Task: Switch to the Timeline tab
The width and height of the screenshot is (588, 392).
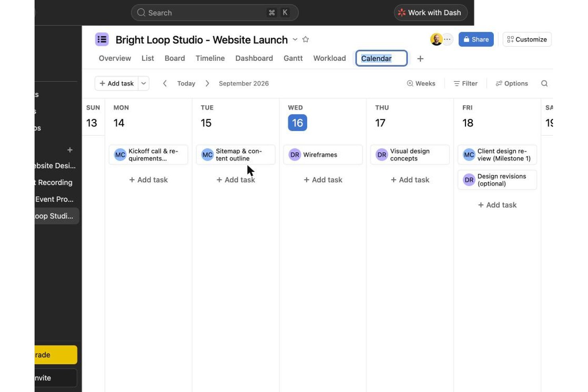Action: [x=210, y=58]
